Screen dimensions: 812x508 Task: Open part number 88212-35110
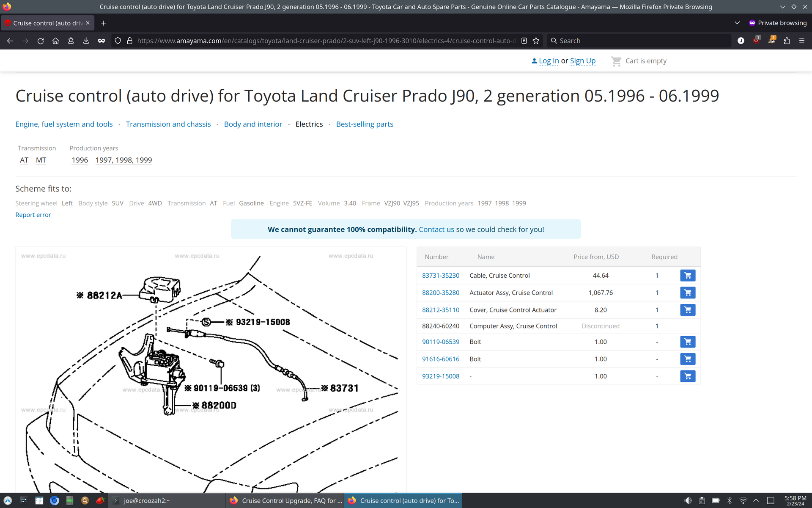tap(440, 310)
